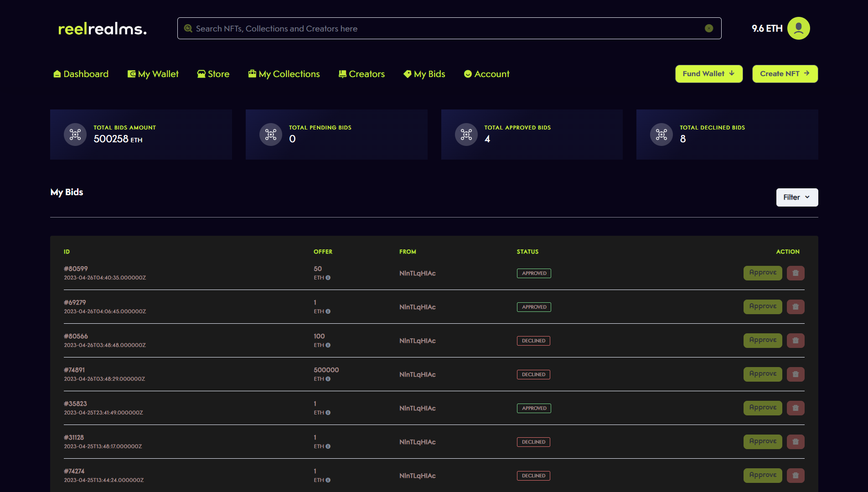Image resolution: width=868 pixels, height=492 pixels.
Task: Click ETH info icon for 500000 offer
Action: (328, 379)
